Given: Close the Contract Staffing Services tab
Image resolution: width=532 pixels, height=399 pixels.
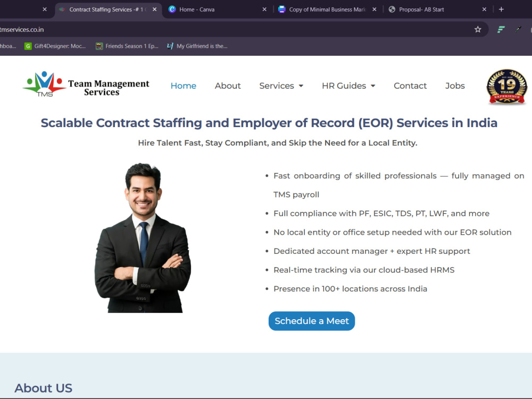Looking at the screenshot, I should pyautogui.click(x=154, y=10).
